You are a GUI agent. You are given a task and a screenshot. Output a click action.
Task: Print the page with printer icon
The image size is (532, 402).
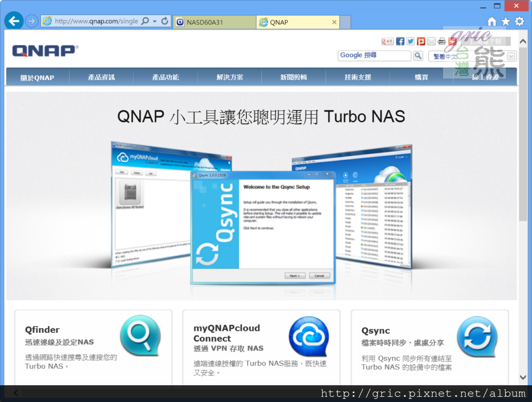tap(442, 41)
